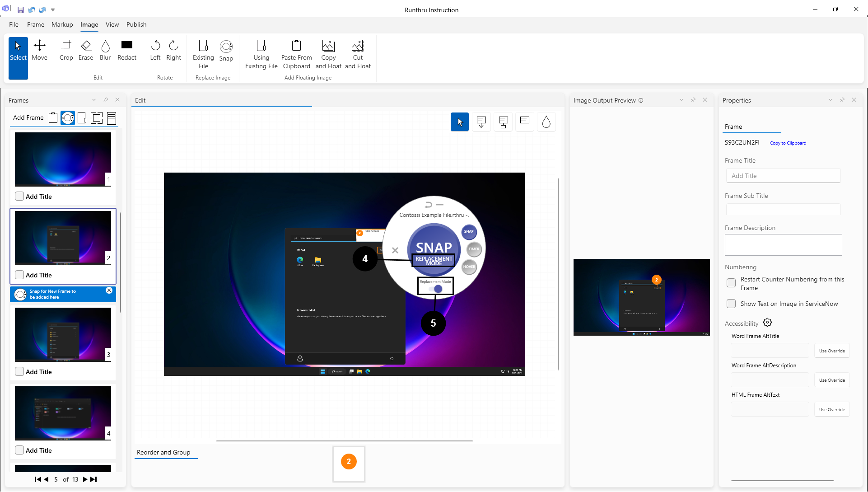Open the Publish menu tab
This screenshot has height=492, width=868.
136,24
